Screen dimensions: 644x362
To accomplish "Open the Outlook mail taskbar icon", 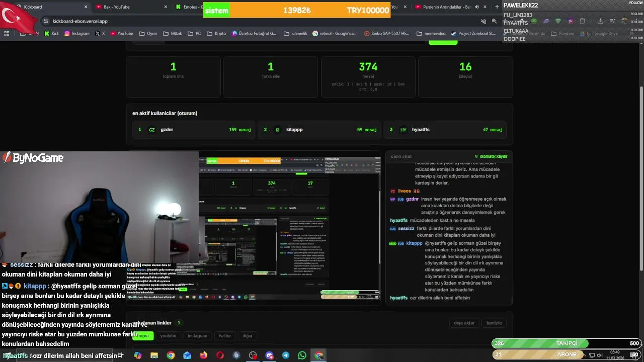I will click(187, 355).
